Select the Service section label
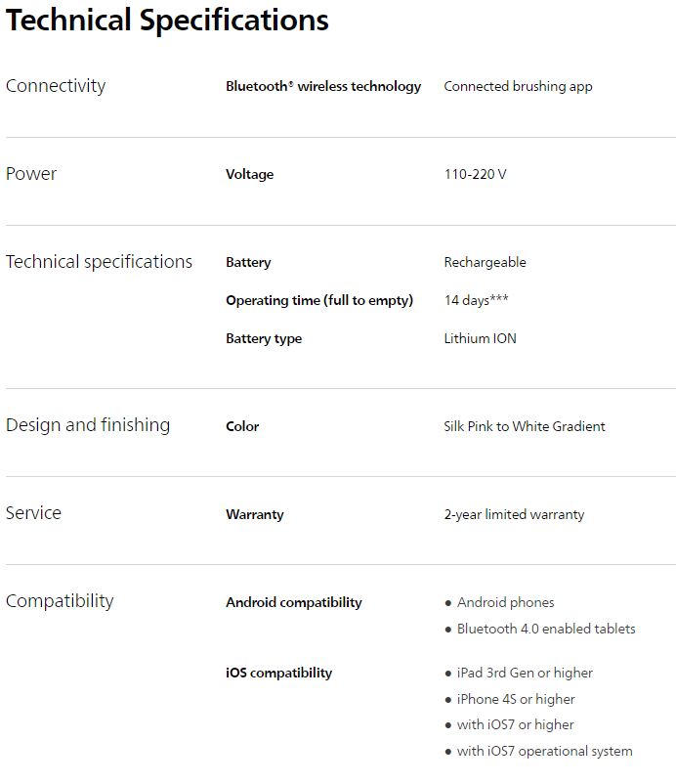Viewport: 676px width, 784px height. tap(33, 513)
